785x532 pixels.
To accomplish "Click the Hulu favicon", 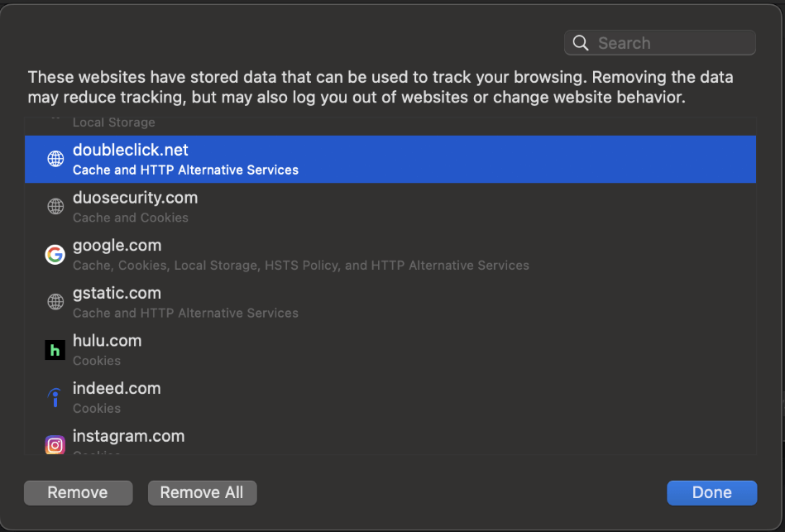I will point(55,350).
